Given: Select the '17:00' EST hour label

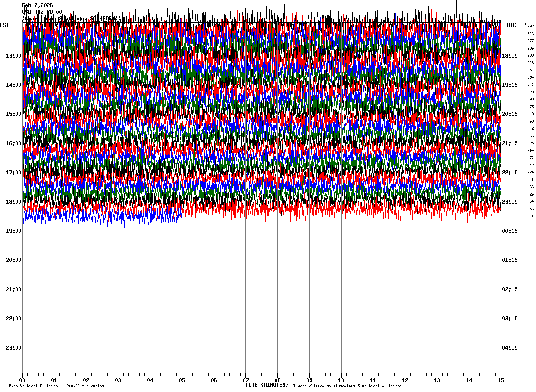Looking at the screenshot, I should (14, 173).
